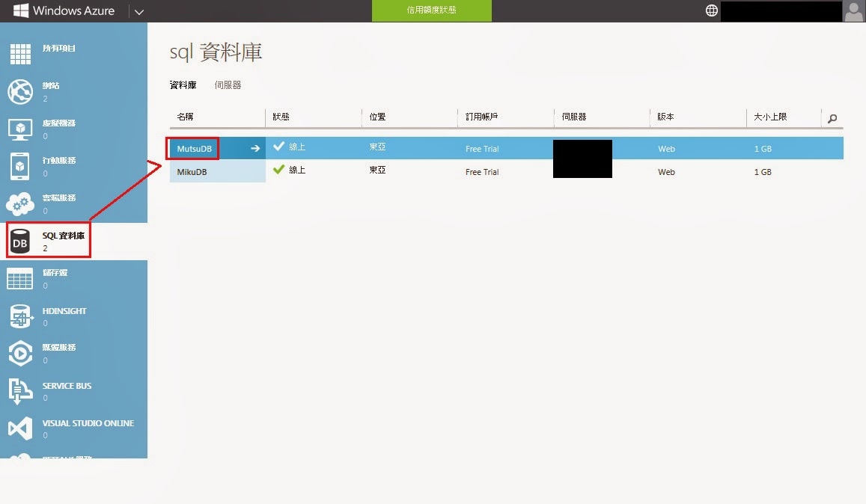866x504 pixels.
Task: Open the Mobile Services phone icon
Action: [x=20, y=166]
